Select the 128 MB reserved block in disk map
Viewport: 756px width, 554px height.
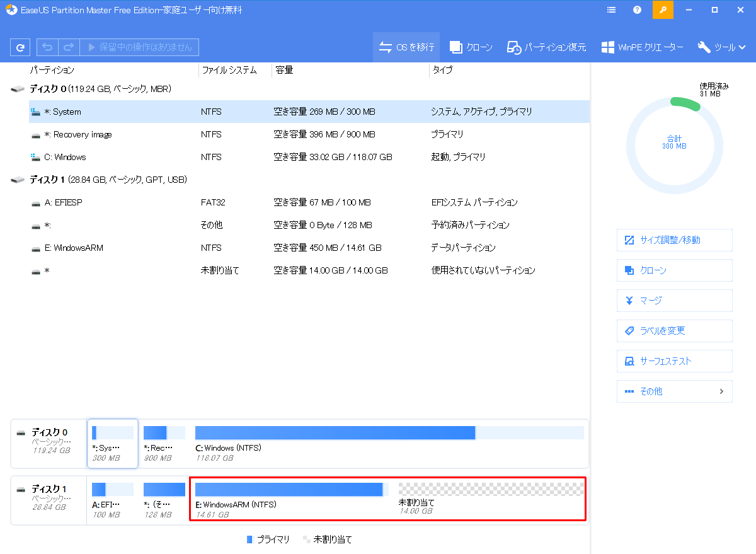164,500
